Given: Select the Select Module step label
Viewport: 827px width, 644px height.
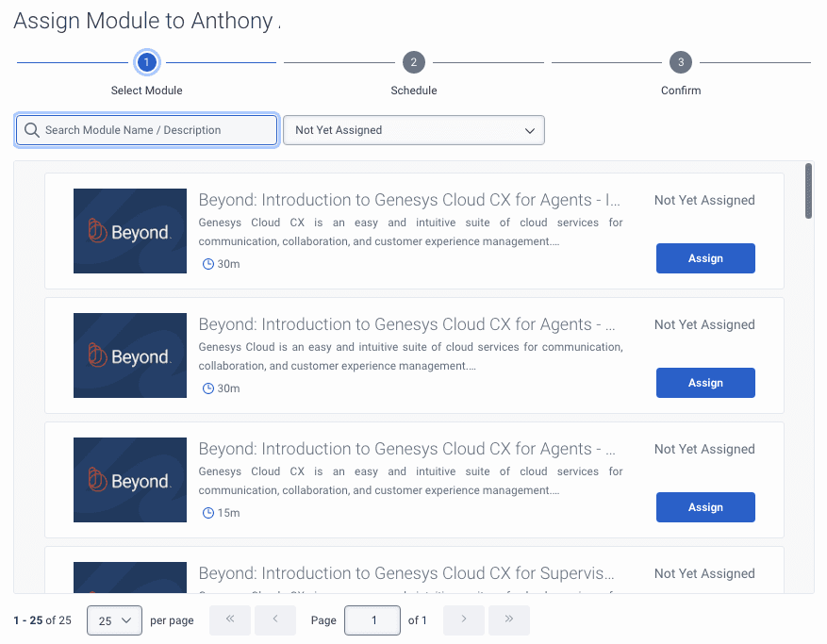Looking at the screenshot, I should pos(146,91).
